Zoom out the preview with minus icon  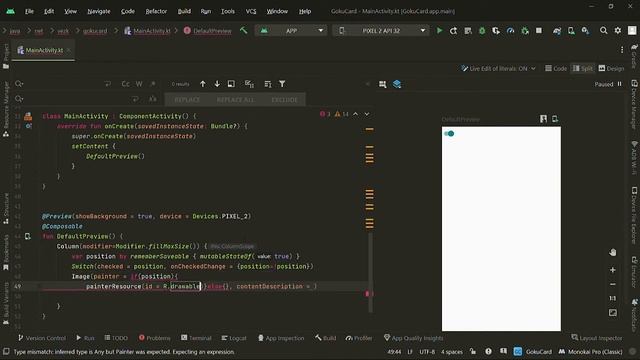click(x=612, y=284)
